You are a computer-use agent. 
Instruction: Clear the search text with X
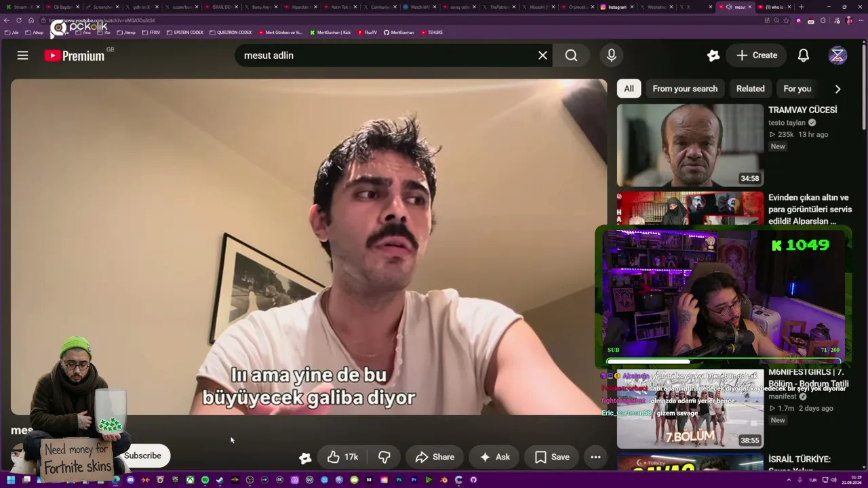[542, 56]
